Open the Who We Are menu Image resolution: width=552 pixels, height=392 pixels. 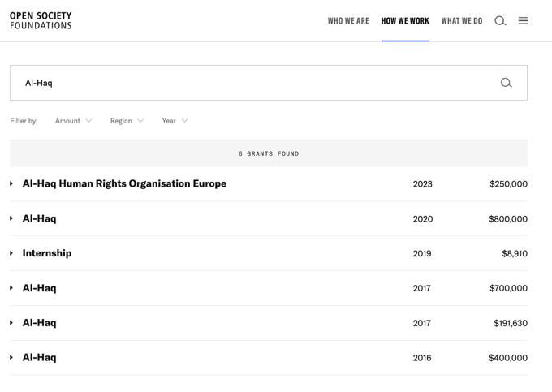click(348, 21)
